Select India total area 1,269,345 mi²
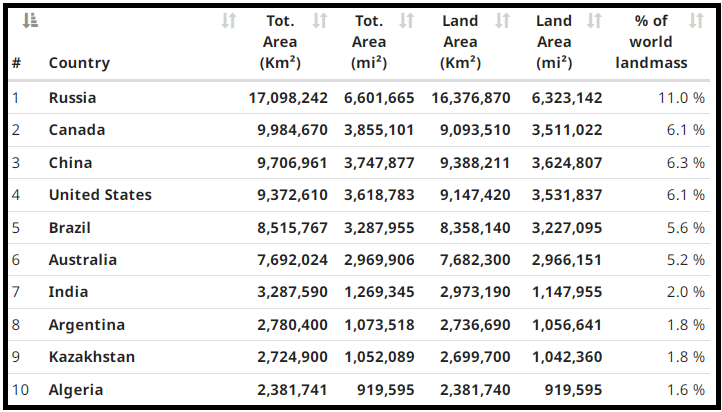 pyautogui.click(x=379, y=292)
